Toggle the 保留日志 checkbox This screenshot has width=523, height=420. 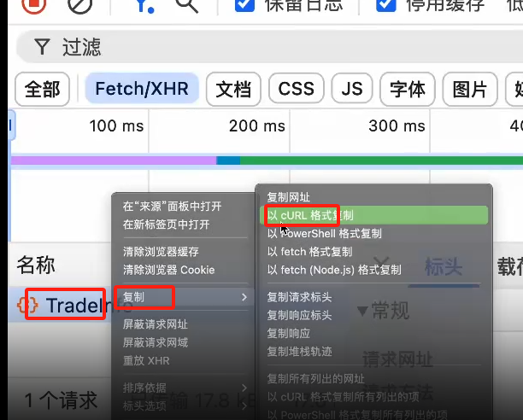(244, 4)
